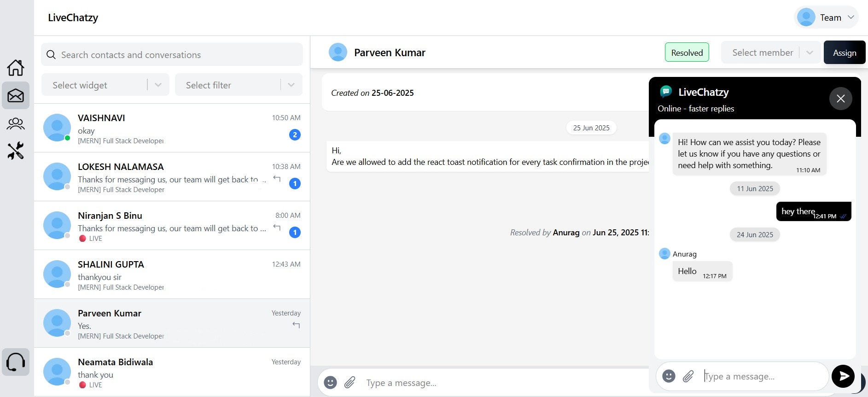This screenshot has height=397, width=868.
Task: Click the 24 Jun 2025 date chip
Action: pos(755,234)
